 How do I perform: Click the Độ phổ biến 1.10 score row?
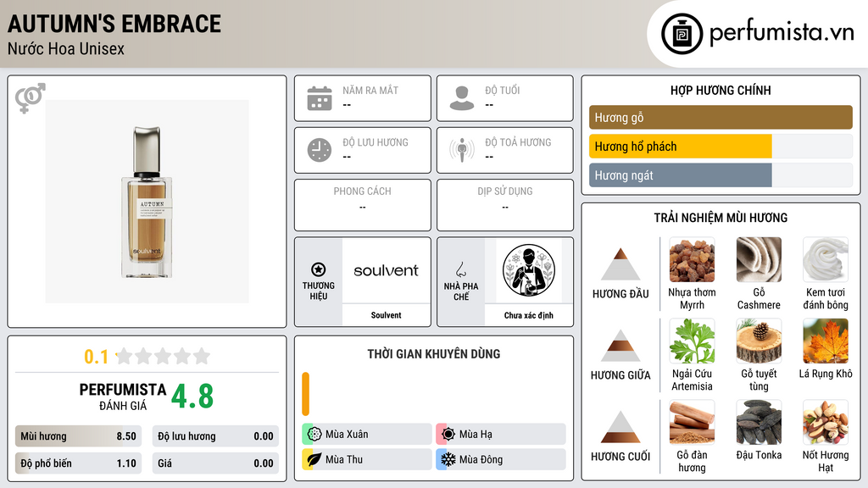click(78, 463)
